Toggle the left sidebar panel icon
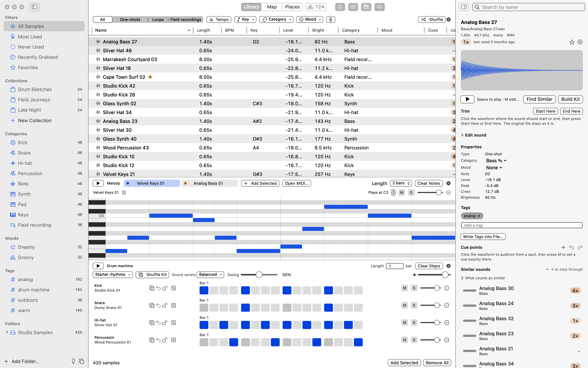The width and height of the screenshot is (588, 368). tap(35, 7)
